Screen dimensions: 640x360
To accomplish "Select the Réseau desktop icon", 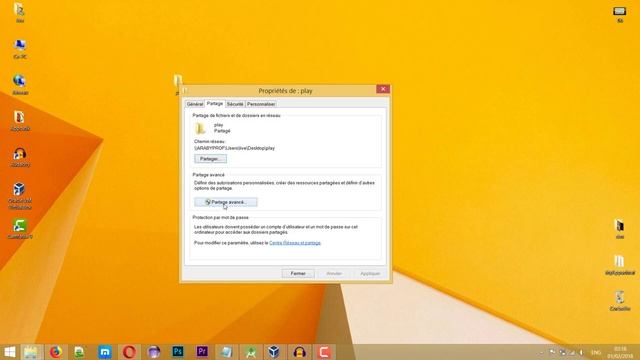I will click(x=20, y=84).
